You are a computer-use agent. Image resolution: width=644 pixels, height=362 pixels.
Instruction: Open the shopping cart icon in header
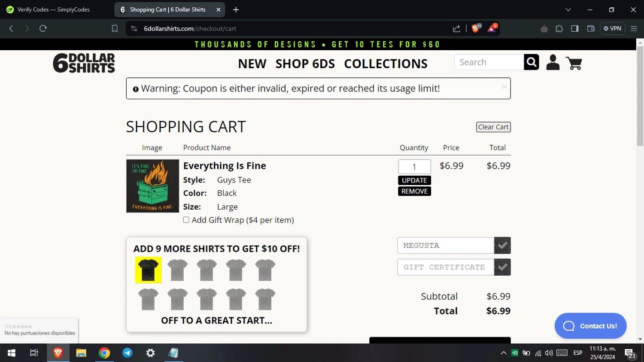pyautogui.click(x=574, y=63)
